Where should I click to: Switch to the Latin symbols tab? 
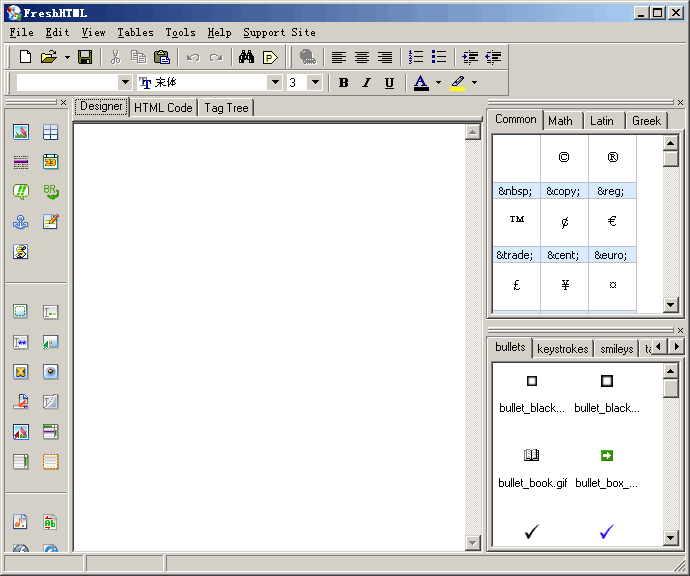(602, 121)
